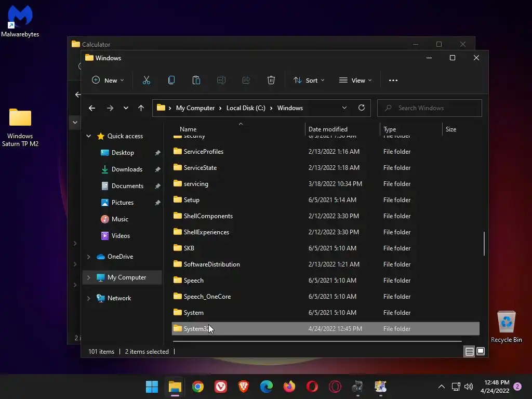
Task: Select the SoftwareDistribution folder
Action: pos(326,264)
